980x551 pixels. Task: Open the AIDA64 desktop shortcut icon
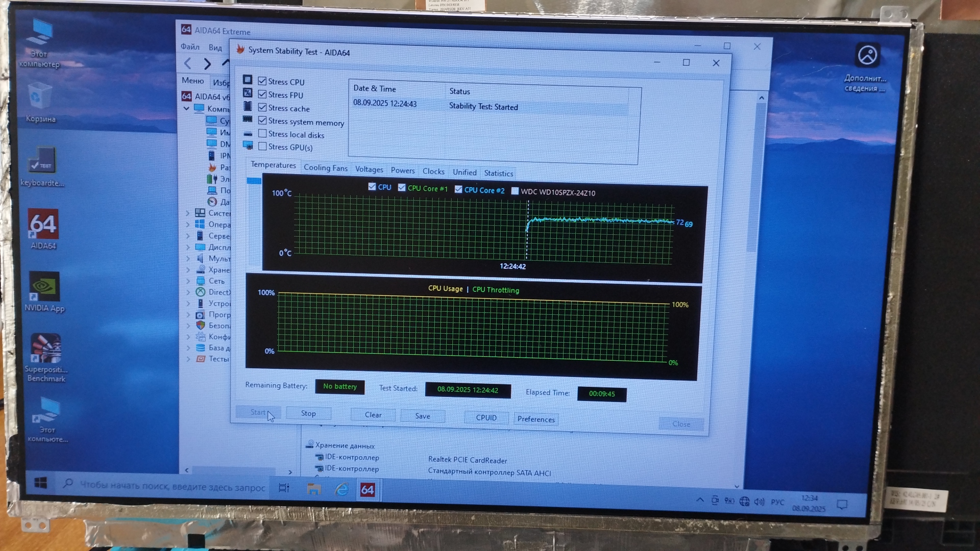(43, 225)
